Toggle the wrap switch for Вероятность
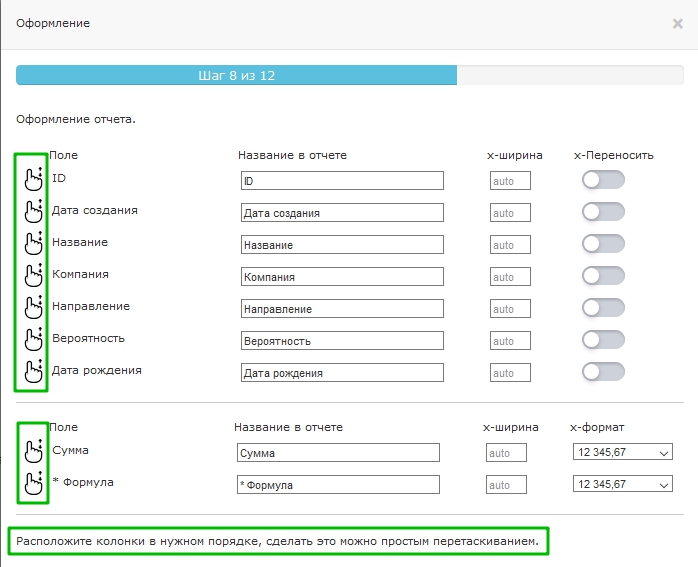 coord(603,340)
